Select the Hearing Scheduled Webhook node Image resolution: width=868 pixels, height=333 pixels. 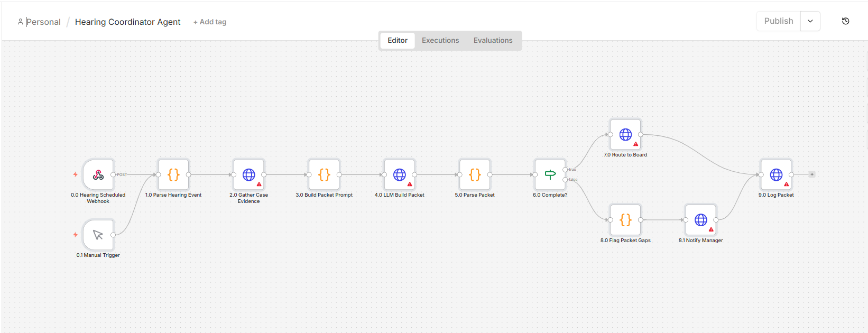coord(98,174)
